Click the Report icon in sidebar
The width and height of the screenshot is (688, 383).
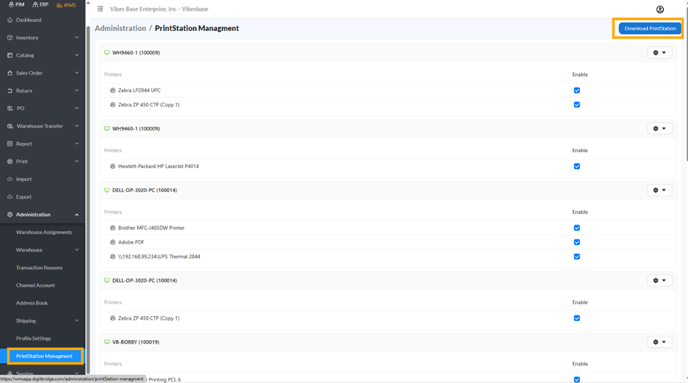[10, 144]
